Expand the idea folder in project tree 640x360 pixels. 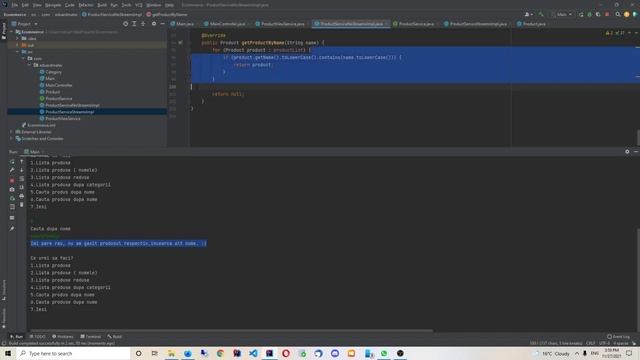coord(18,38)
